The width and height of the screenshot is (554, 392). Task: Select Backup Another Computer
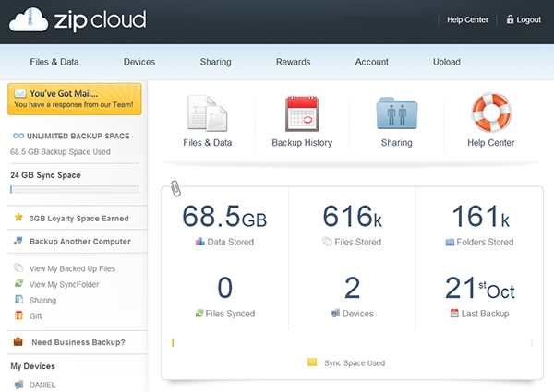click(x=79, y=242)
